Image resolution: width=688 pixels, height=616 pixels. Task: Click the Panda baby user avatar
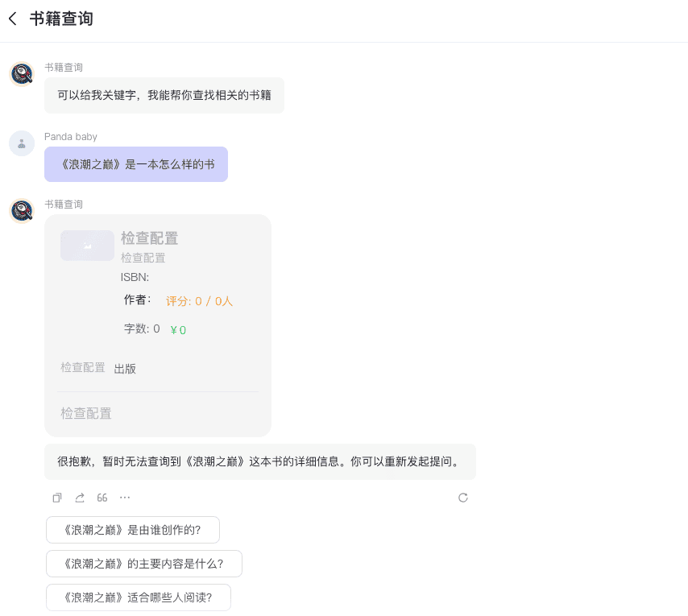pos(22,143)
